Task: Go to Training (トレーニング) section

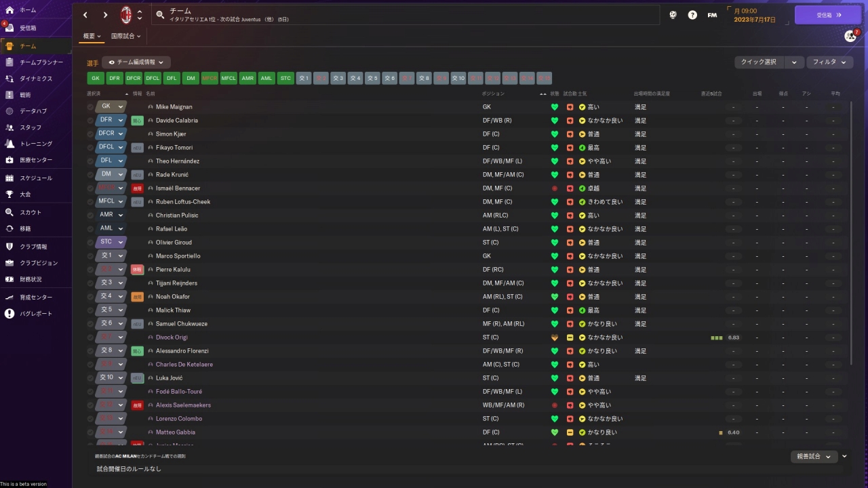Action: [9, 144]
